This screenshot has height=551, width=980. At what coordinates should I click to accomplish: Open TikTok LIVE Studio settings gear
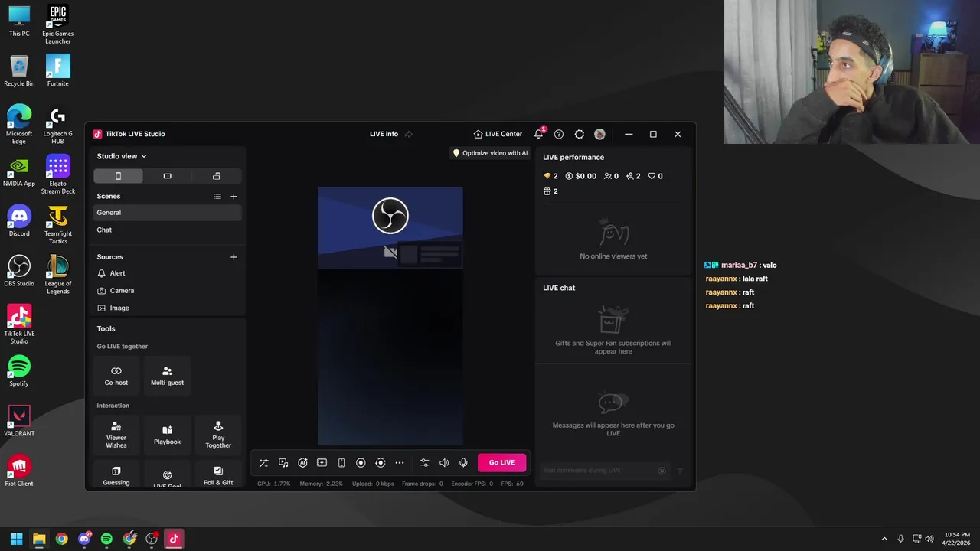(x=579, y=134)
